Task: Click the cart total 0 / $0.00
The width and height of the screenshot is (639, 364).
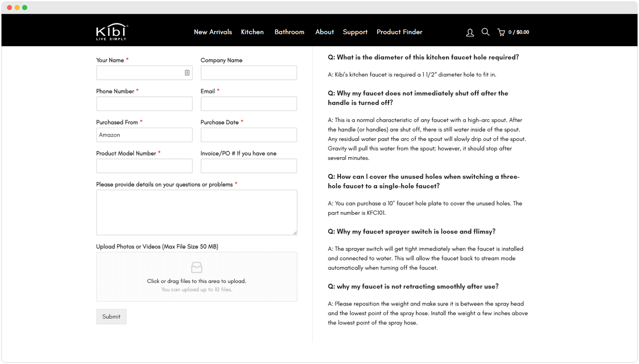Action: point(519,32)
